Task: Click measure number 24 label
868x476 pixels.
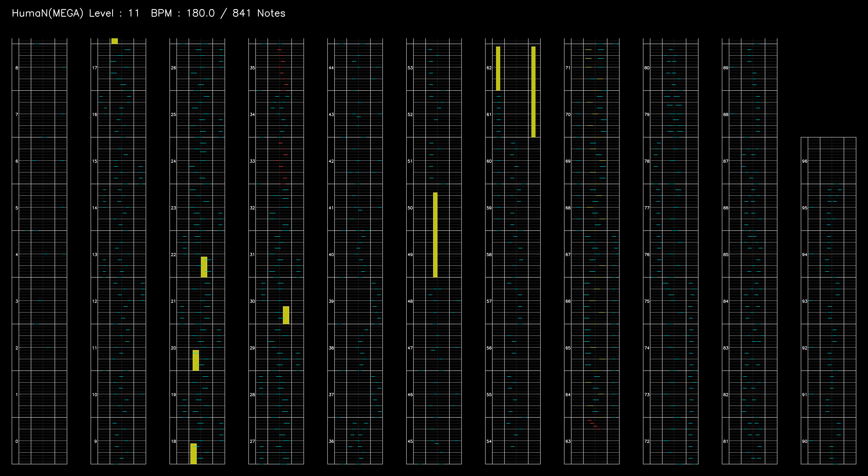Action: (x=174, y=161)
